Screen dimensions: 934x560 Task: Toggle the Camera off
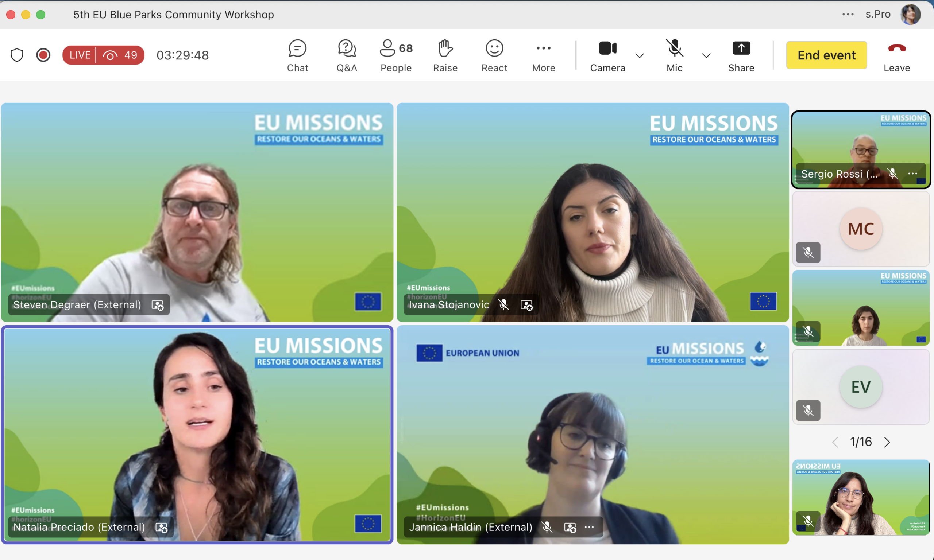click(607, 55)
